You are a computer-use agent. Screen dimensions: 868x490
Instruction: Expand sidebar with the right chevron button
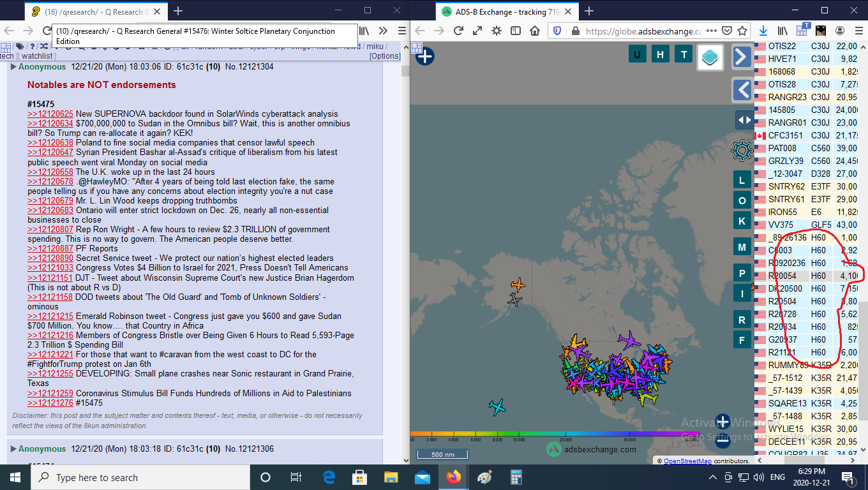742,57
